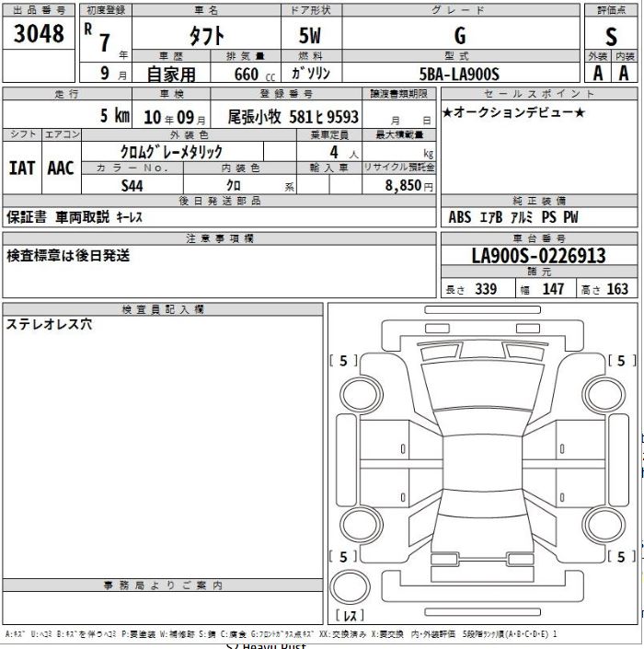Select the 後日発送部品 header
Viewport: 644px width, 649px height.
(x=220, y=201)
